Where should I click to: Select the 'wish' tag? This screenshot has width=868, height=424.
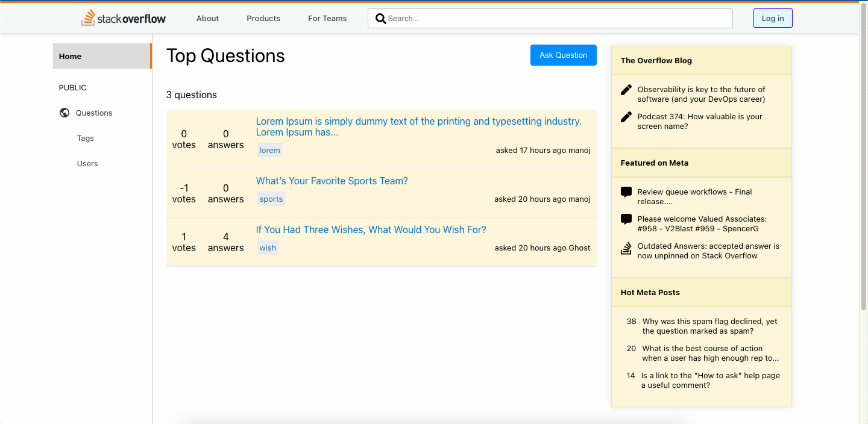point(268,248)
